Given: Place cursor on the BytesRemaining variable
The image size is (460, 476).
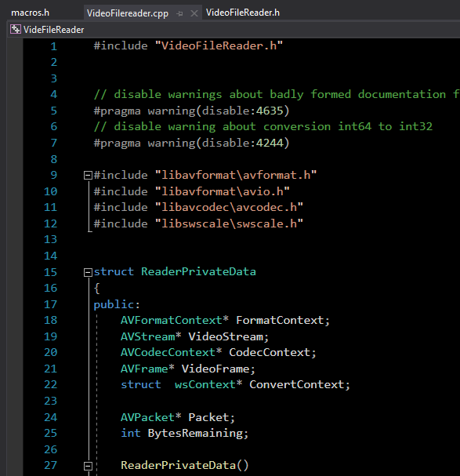Looking at the screenshot, I should [195, 433].
